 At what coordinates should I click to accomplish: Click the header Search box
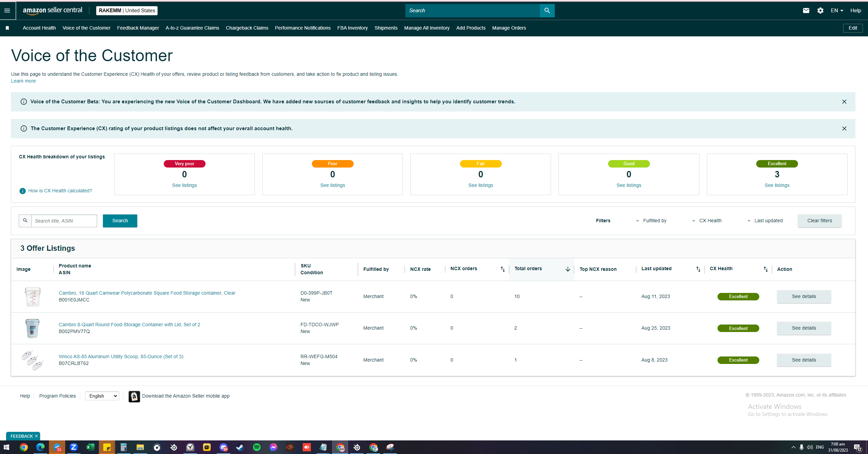473,11
